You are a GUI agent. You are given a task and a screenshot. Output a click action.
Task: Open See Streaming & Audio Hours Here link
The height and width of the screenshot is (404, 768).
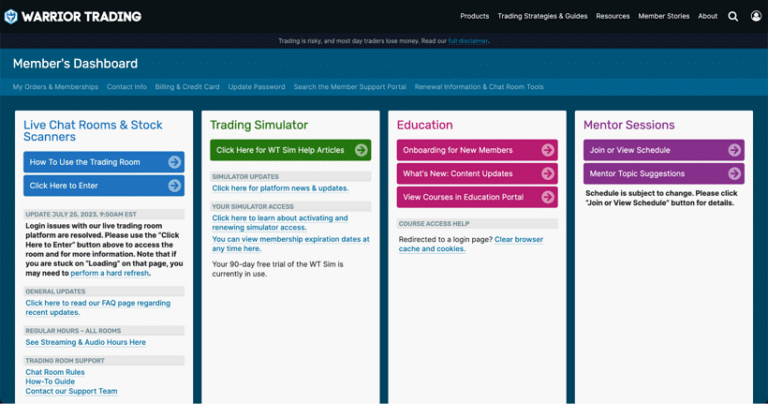(x=86, y=342)
